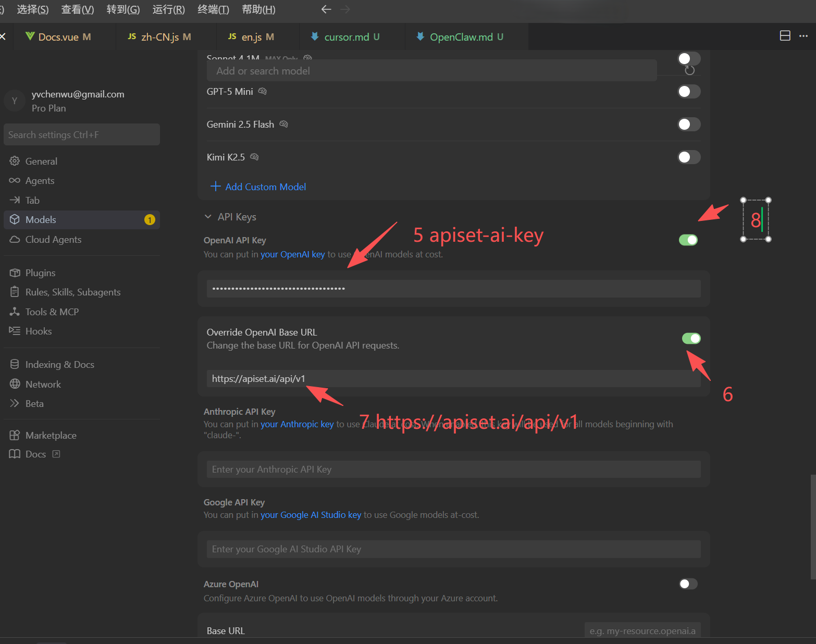Select Tools & MCP in the sidebar
This screenshot has width=816, height=644.
click(x=51, y=312)
